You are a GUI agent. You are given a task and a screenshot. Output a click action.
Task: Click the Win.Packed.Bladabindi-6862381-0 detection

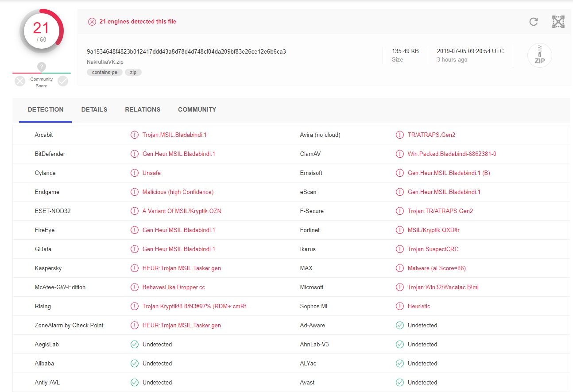(x=452, y=154)
